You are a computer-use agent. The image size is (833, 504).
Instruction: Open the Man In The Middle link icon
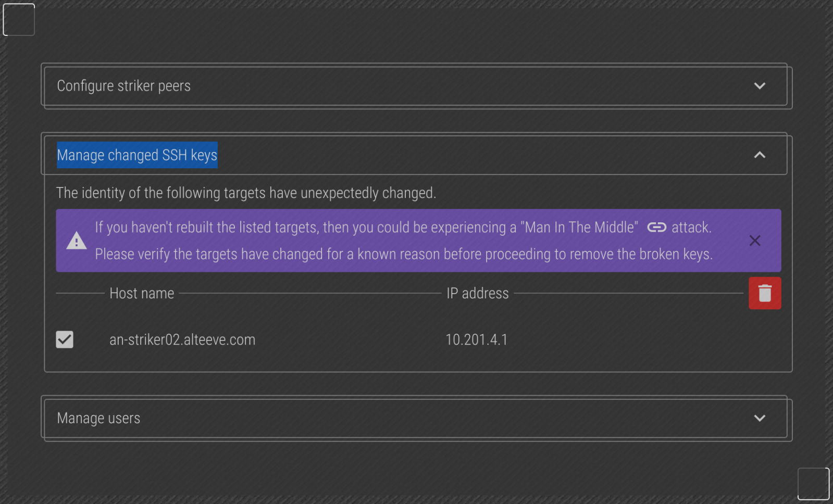656,228
